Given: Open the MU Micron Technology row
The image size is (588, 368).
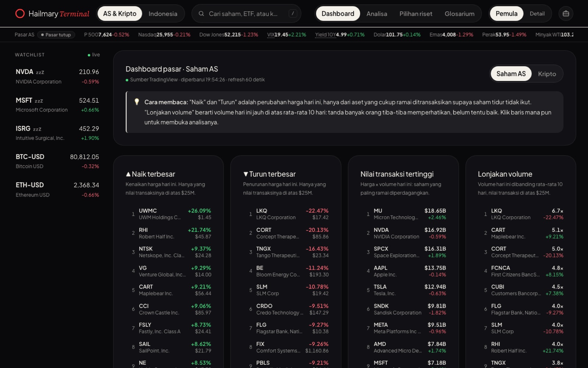Looking at the screenshot, I should (x=404, y=214).
